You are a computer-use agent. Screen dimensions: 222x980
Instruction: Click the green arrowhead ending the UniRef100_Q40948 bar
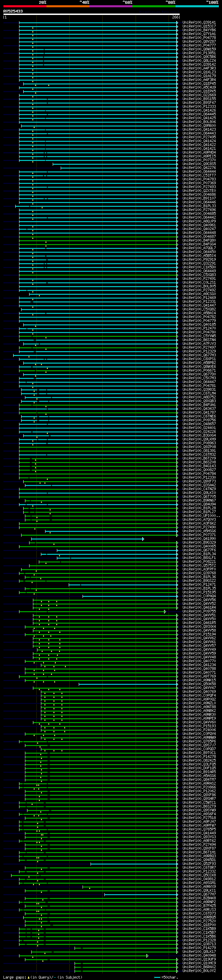click(x=147, y=956)
